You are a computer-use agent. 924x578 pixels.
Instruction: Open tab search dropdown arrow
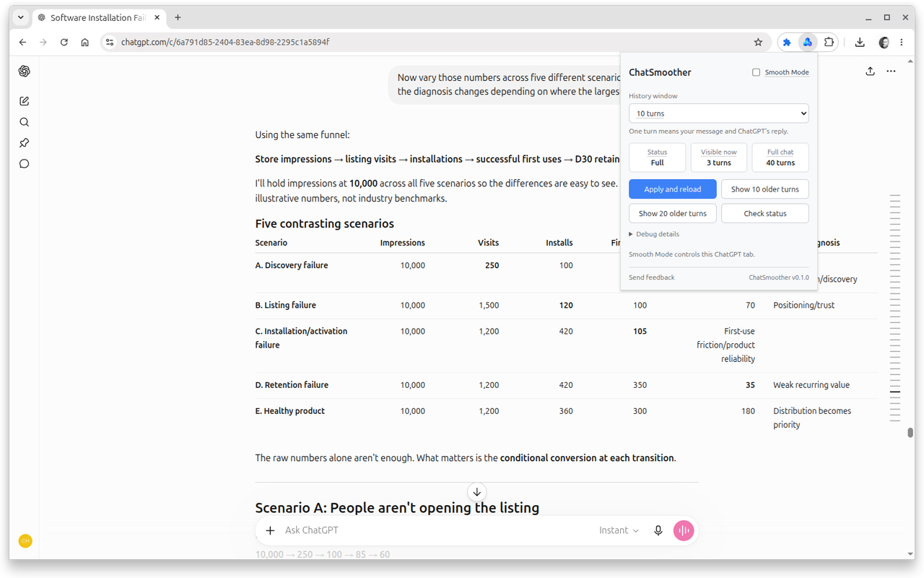[21, 17]
